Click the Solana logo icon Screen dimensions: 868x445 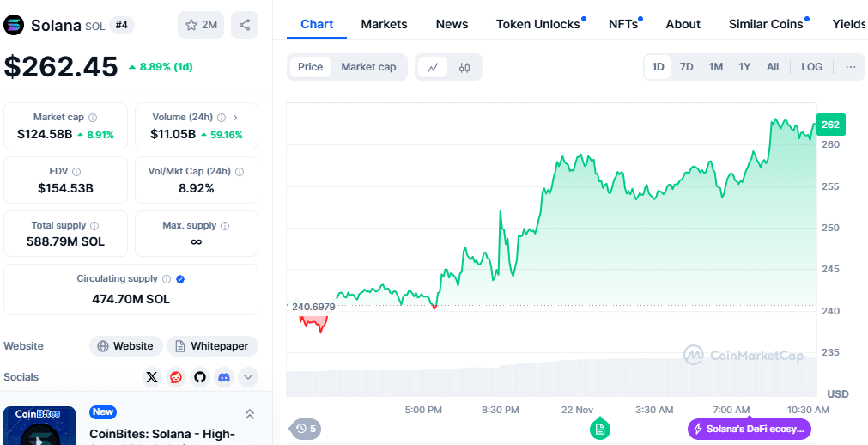click(14, 25)
